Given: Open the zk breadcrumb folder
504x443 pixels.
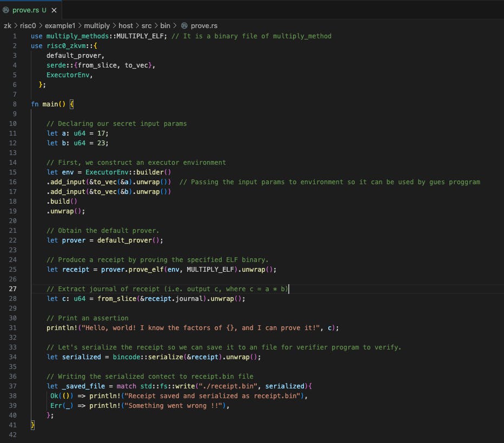Looking at the screenshot, I should [8, 26].
